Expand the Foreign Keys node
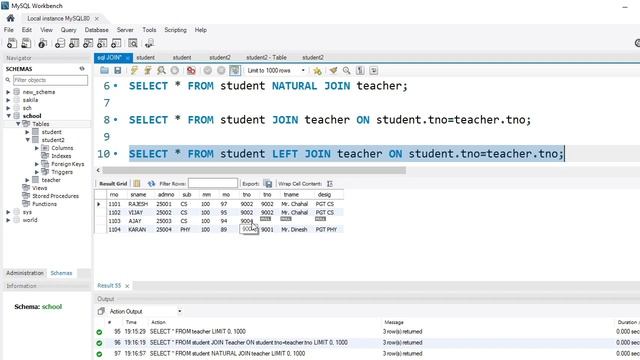Viewport: 640px width, 360px height. (37, 164)
